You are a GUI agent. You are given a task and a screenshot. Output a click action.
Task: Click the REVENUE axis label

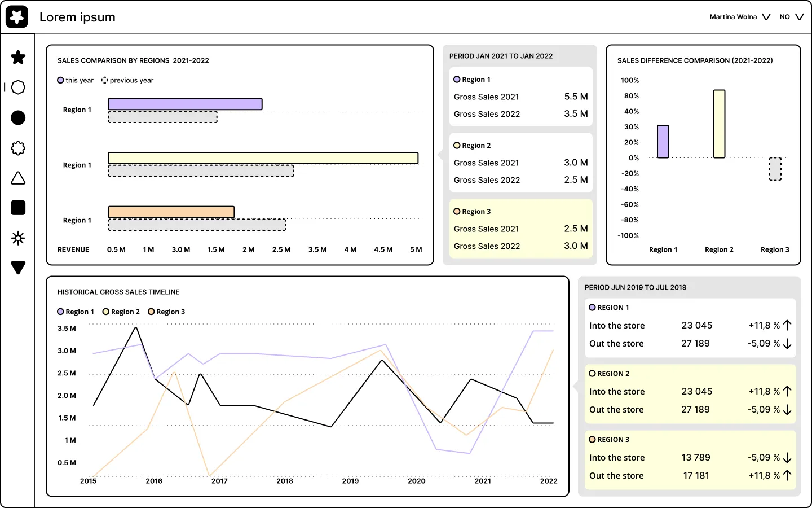click(73, 249)
